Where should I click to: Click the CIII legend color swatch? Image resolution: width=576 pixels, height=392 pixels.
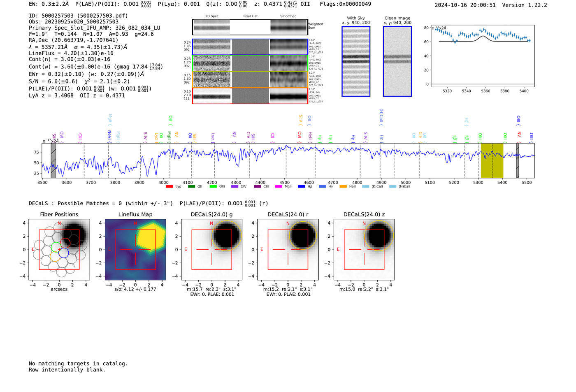click(x=258, y=187)
